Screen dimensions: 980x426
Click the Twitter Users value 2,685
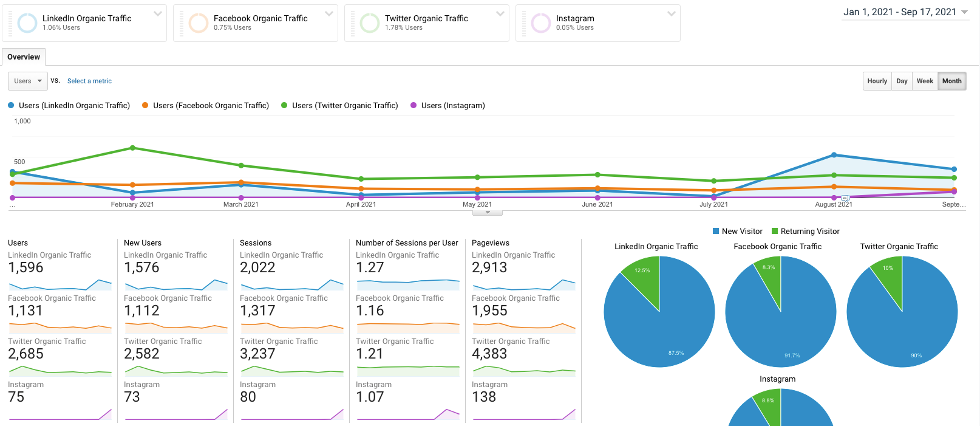[x=26, y=354]
